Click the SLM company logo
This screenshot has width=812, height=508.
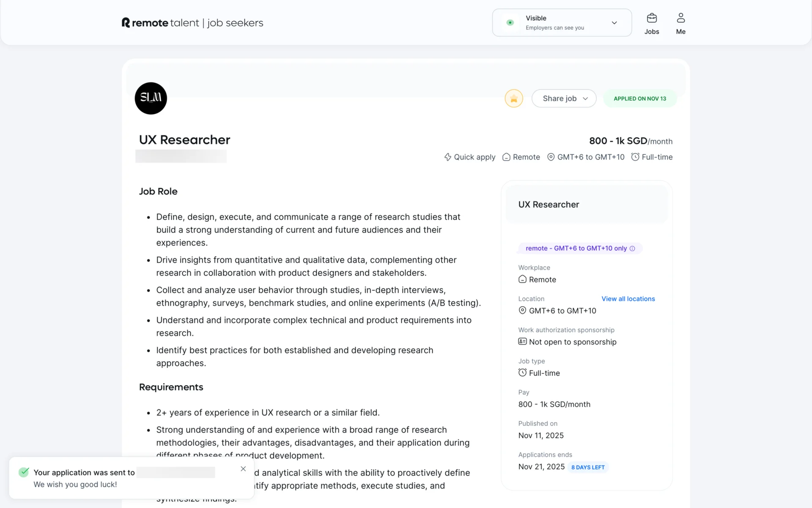(x=151, y=98)
